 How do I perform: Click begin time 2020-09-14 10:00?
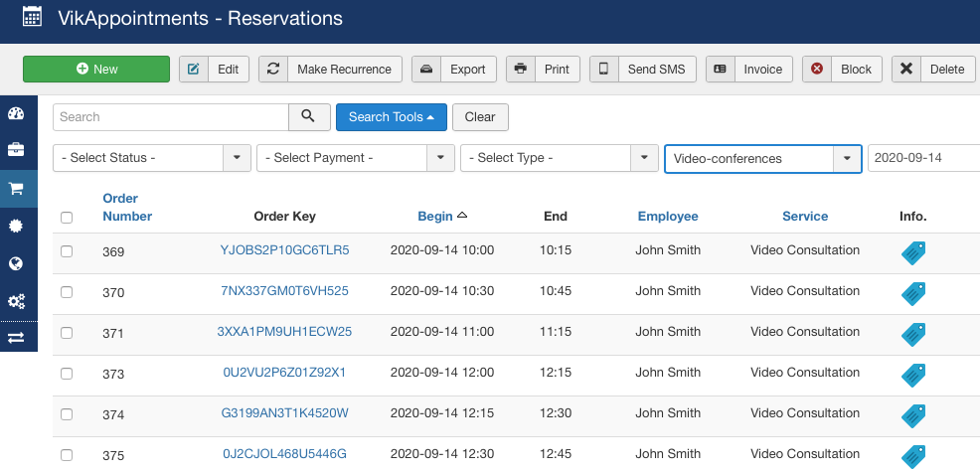[442, 250]
